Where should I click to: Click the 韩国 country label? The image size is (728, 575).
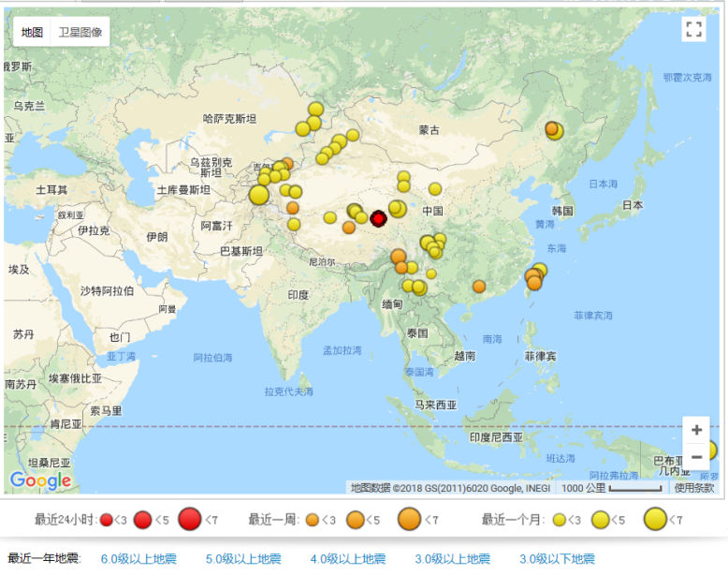562,211
